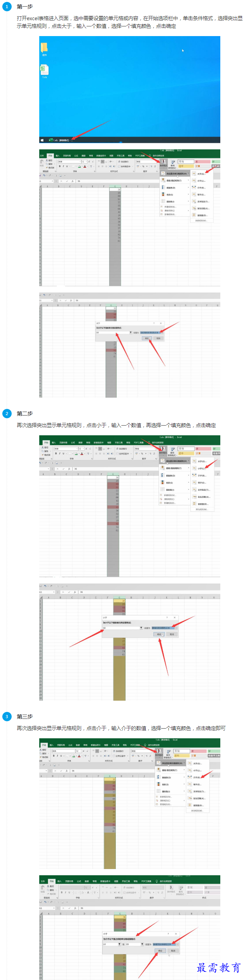Click fx insert function icon above 介于 dialog

pos(75,908)
